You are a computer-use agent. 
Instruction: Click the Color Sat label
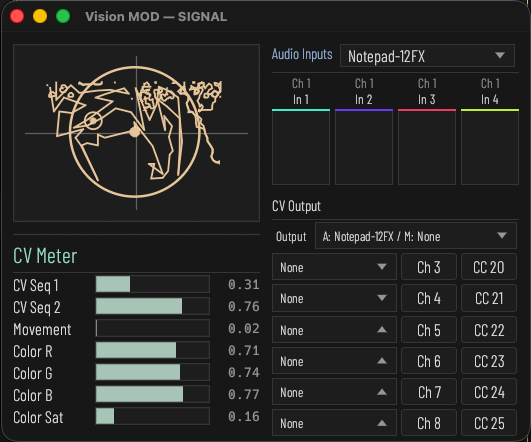point(38,417)
